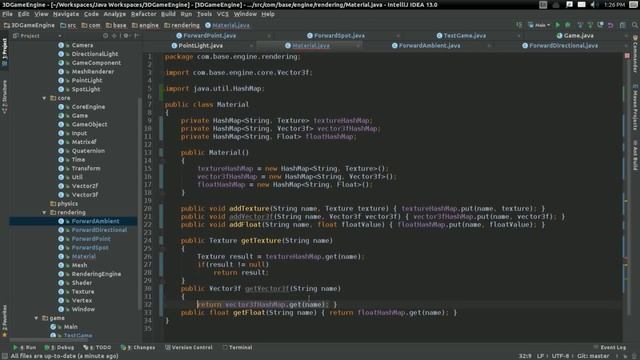
Task: Switch to ForwardDirectional.java tab
Action: point(560,46)
